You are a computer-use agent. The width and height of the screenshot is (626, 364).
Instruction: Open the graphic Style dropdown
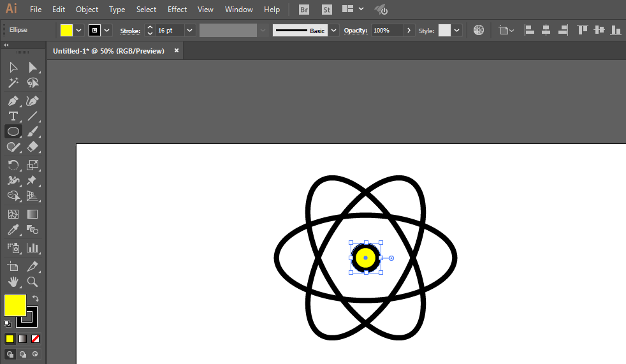click(x=456, y=31)
